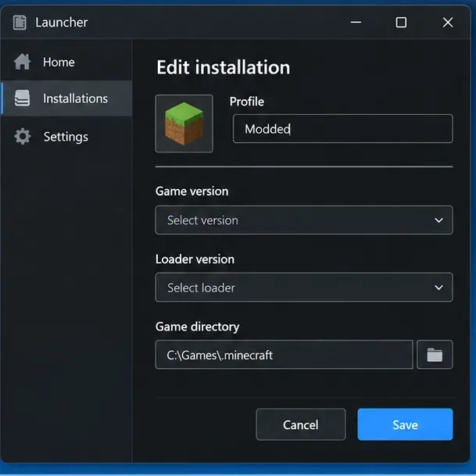Click the Profile label text
Viewport: 476px width, 476px height.
[246, 102]
